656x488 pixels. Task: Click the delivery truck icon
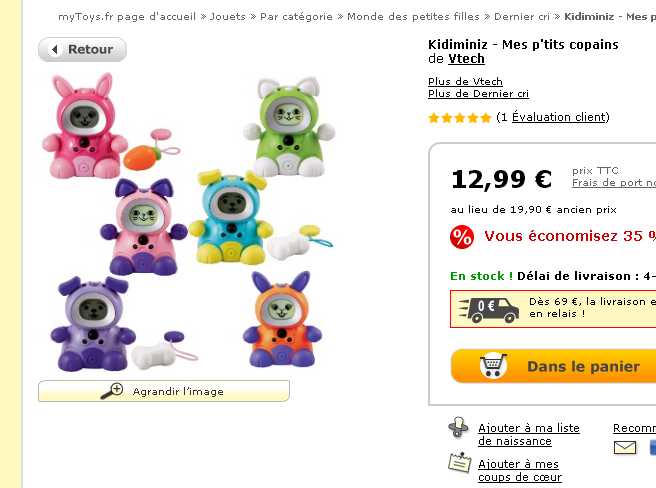point(488,308)
